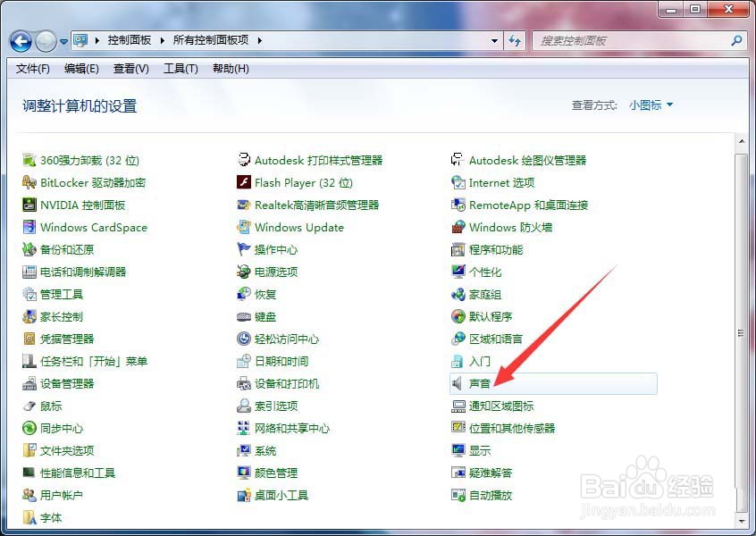The height and width of the screenshot is (536, 756).
Task: Click the Autodesk 绘图仪管理器 icon
Action: (458, 160)
